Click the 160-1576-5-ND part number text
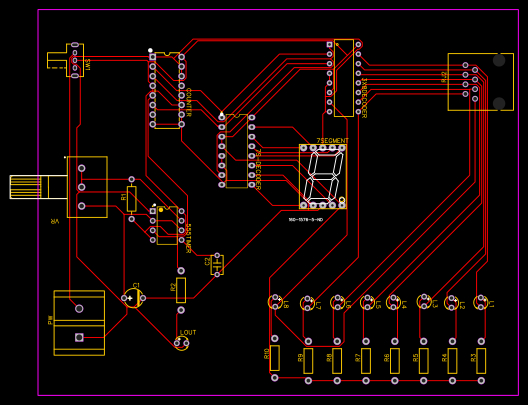This screenshot has width=528, height=405. pos(306,220)
